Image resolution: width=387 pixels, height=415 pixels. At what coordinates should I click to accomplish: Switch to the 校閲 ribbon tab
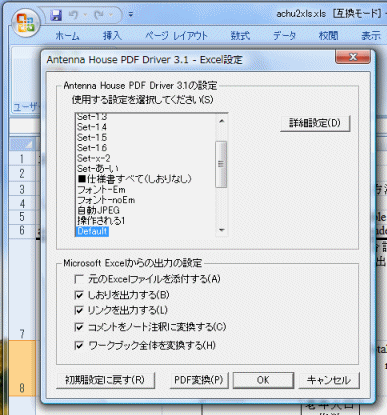point(328,35)
